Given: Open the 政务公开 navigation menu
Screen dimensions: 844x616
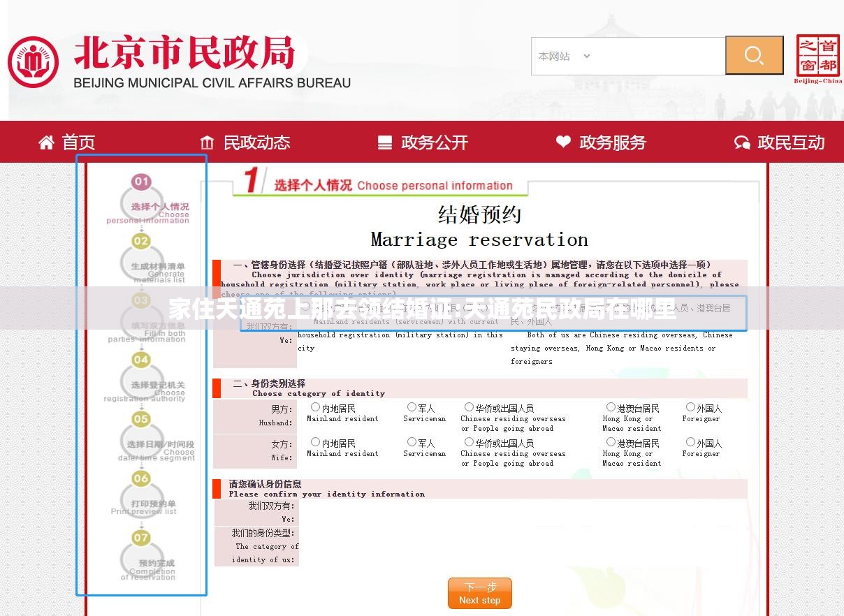Looking at the screenshot, I should [x=423, y=142].
